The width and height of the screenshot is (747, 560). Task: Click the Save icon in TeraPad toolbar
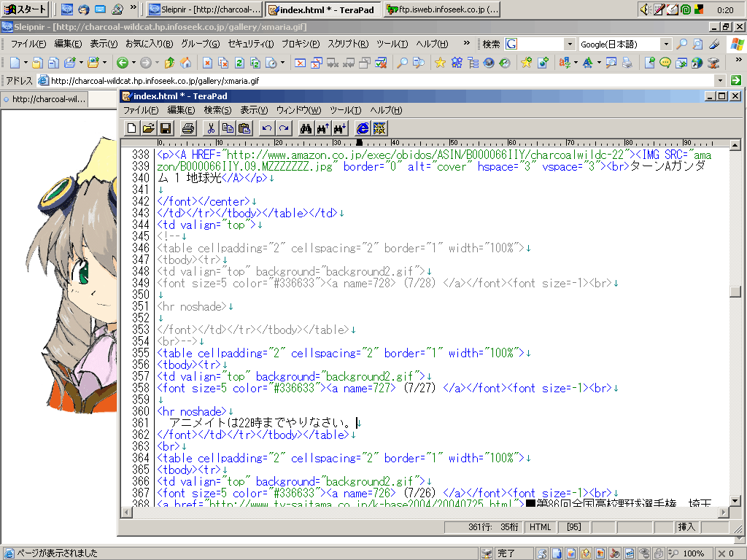pos(166,128)
